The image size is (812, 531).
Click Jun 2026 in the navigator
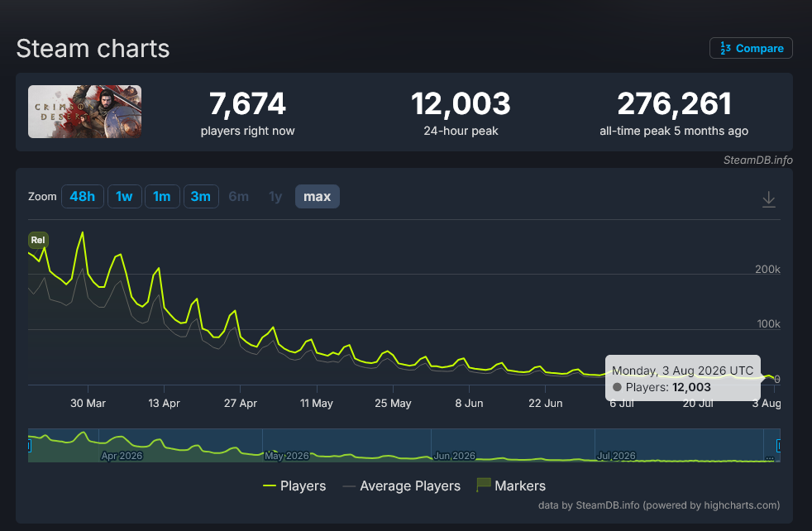point(454,456)
